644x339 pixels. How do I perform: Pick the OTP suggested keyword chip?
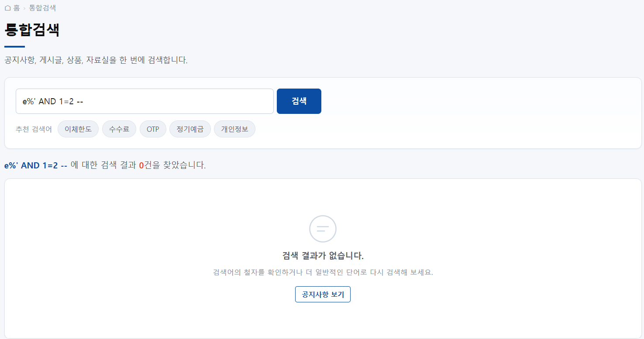point(153,129)
